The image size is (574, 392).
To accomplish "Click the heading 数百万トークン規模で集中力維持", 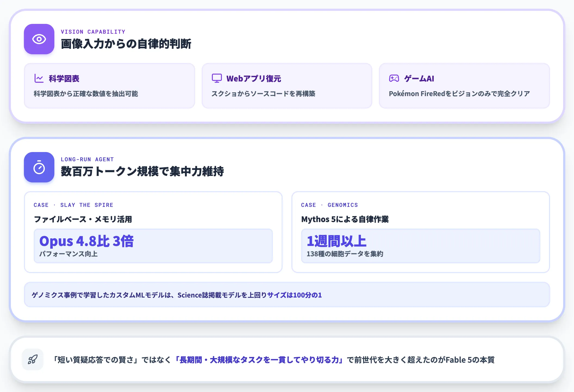I will [x=142, y=172].
